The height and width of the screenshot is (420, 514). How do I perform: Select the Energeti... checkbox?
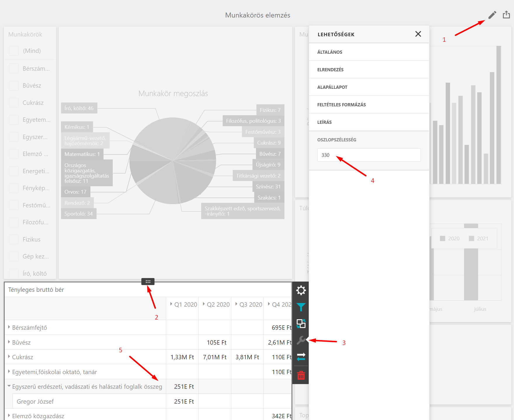(x=14, y=171)
